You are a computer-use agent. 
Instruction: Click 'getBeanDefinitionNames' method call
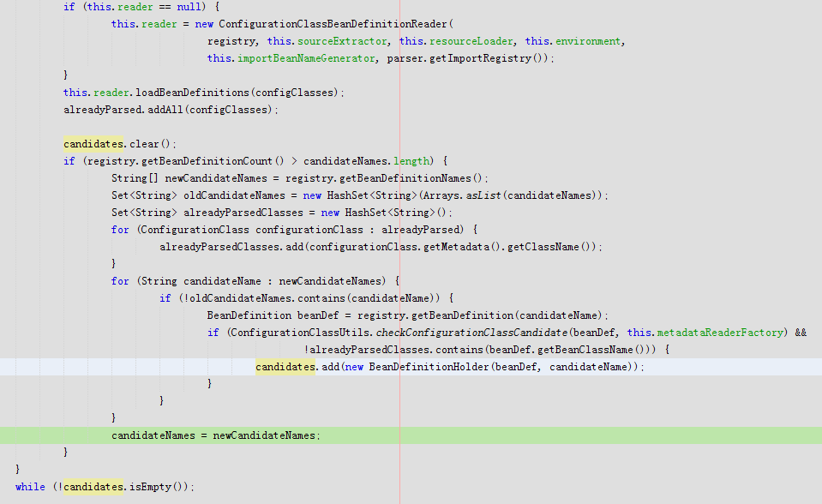click(405, 178)
